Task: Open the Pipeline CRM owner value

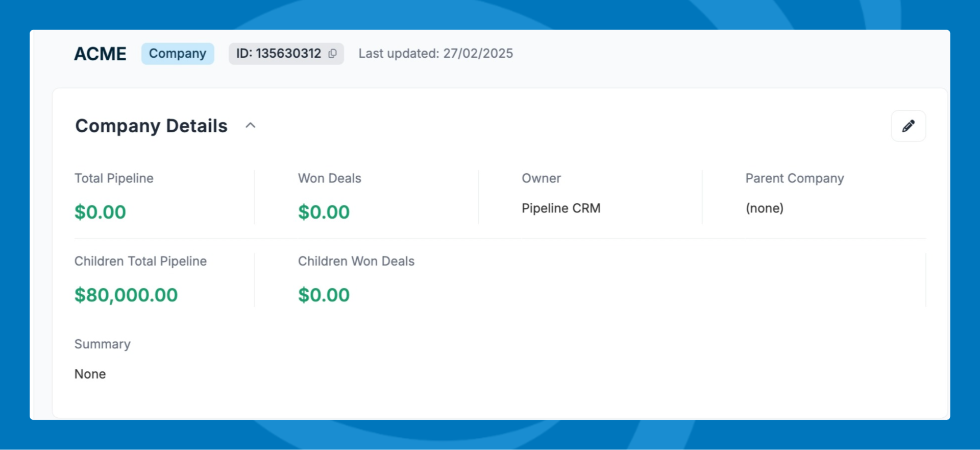Action: coord(561,208)
